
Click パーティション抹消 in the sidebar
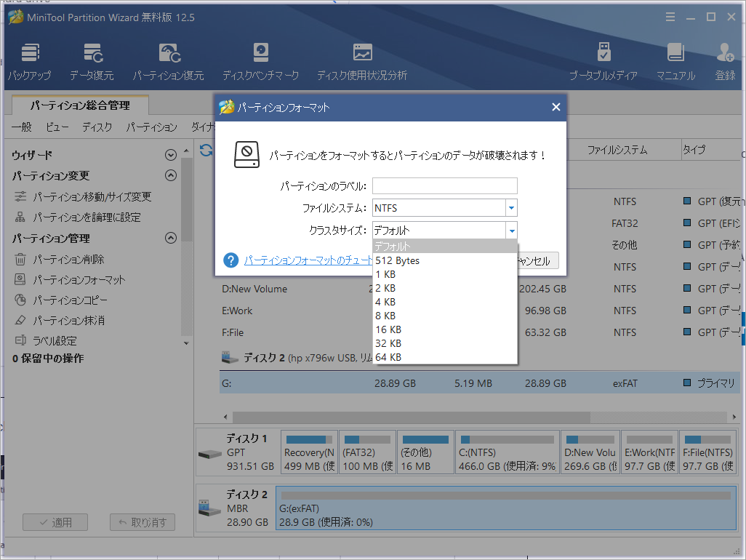(68, 320)
